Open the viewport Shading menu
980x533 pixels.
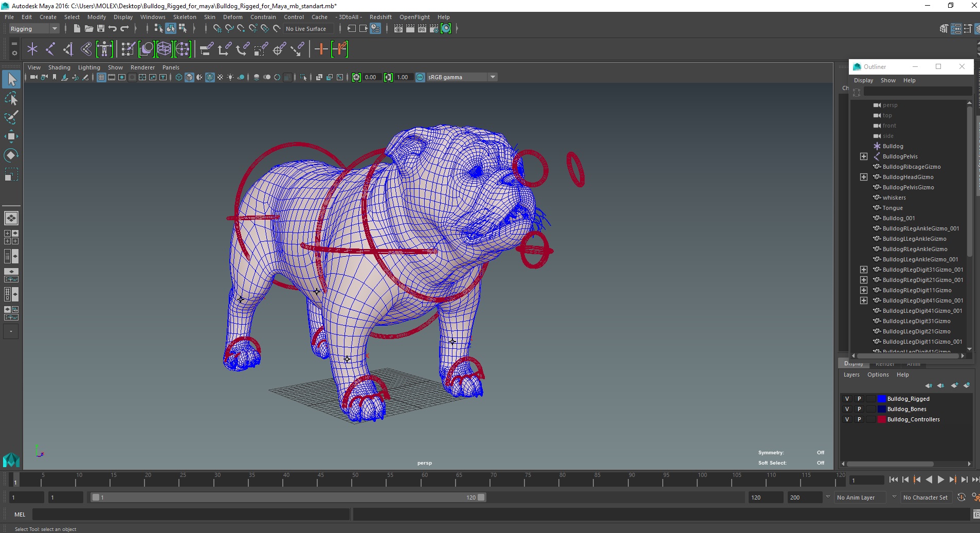(x=59, y=67)
